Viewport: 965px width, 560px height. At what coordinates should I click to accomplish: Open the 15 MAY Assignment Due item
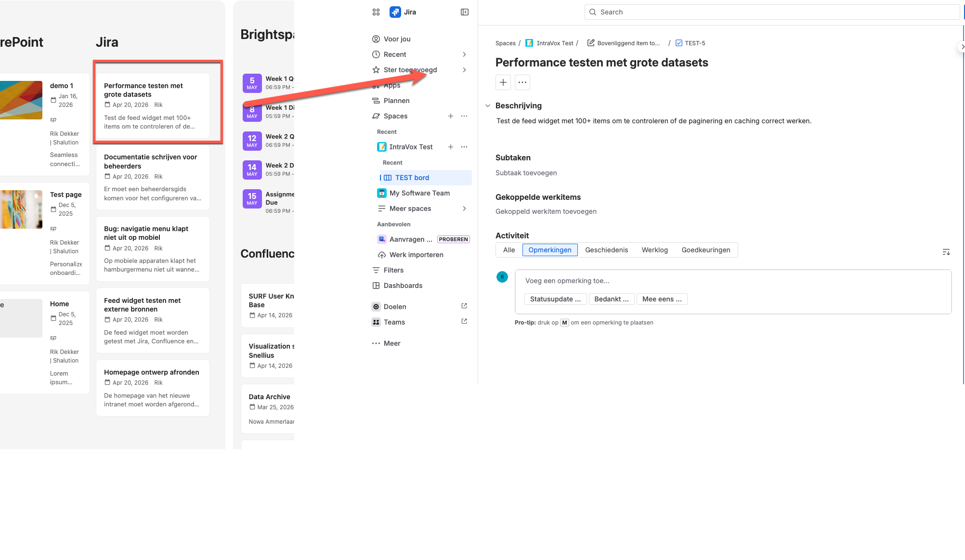tap(268, 202)
